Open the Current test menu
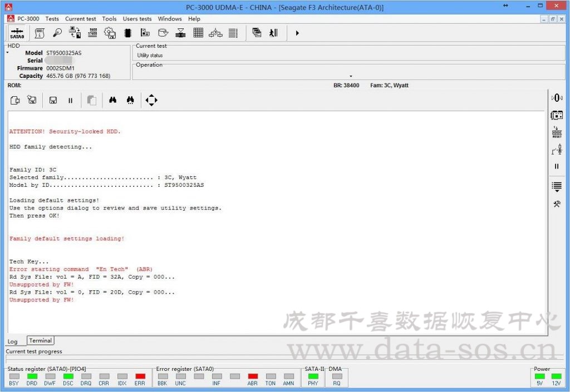Viewport: 570px width, 392px height. [80, 18]
